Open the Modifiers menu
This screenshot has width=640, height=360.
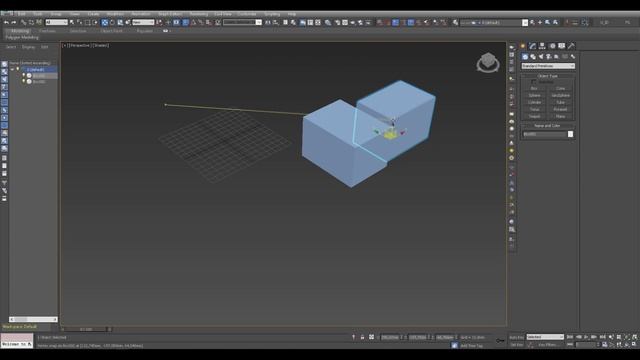pos(116,14)
